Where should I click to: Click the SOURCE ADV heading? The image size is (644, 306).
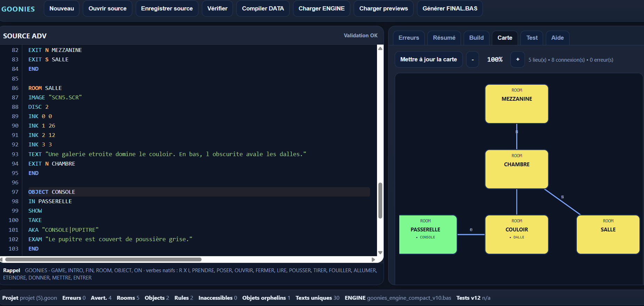pos(25,36)
